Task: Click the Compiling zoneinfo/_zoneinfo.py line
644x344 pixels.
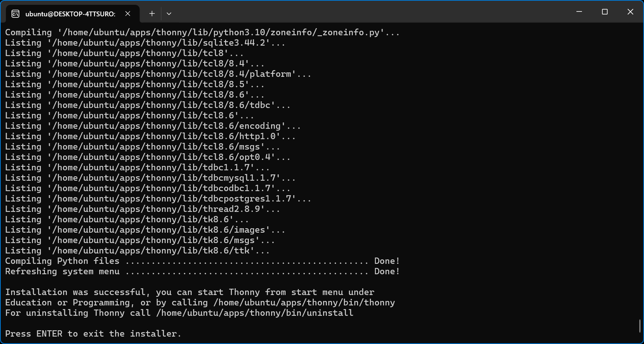Action: pos(202,32)
